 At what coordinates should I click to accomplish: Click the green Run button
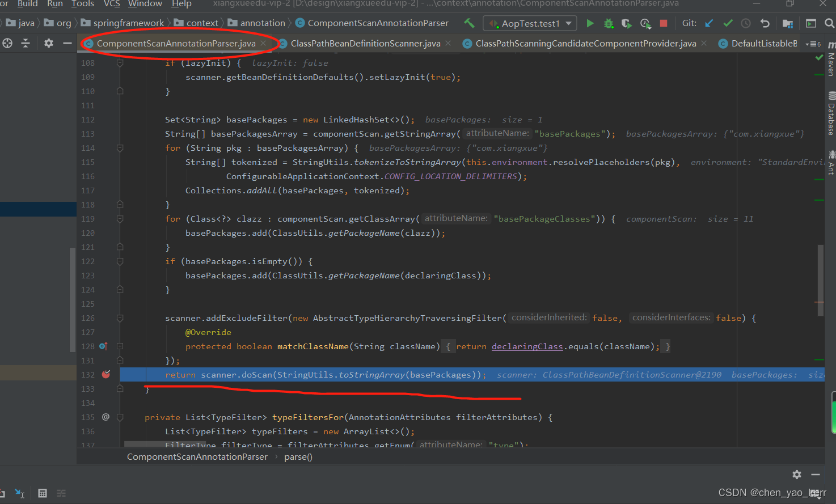click(x=590, y=23)
